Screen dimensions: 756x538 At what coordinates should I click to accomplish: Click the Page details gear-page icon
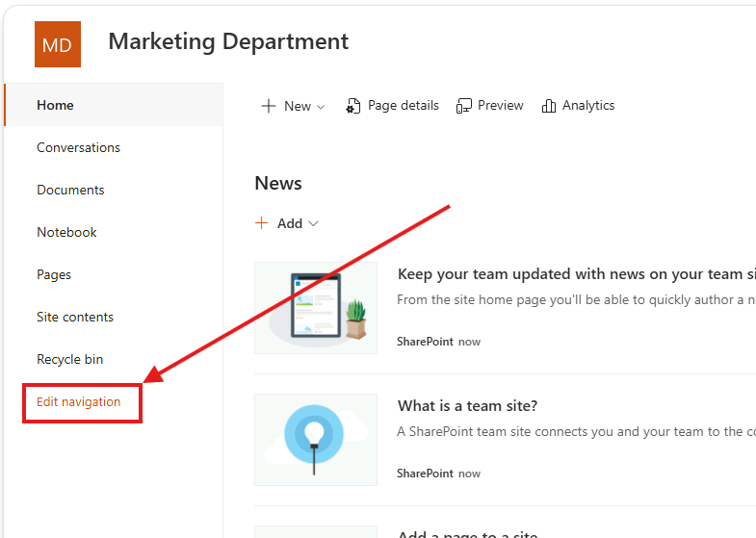[352, 106]
